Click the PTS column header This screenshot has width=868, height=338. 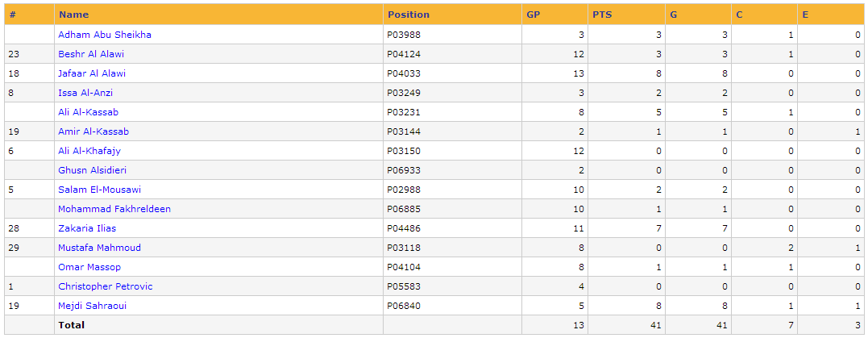click(602, 15)
